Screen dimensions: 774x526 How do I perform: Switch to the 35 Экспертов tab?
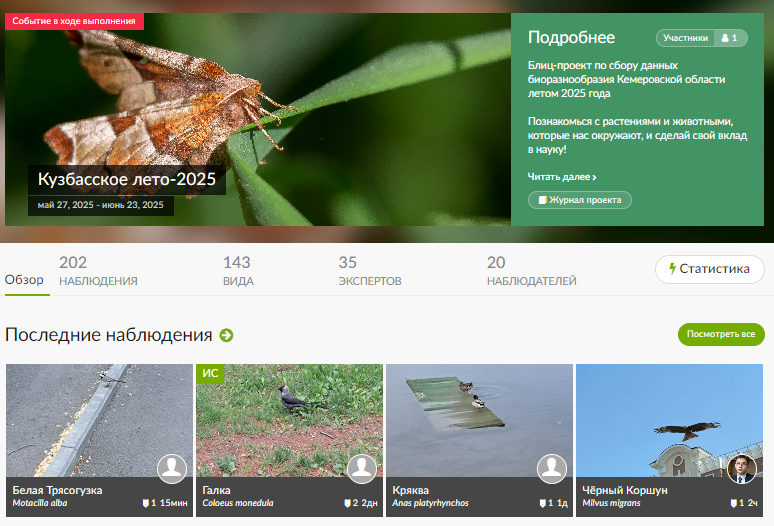[370, 270]
